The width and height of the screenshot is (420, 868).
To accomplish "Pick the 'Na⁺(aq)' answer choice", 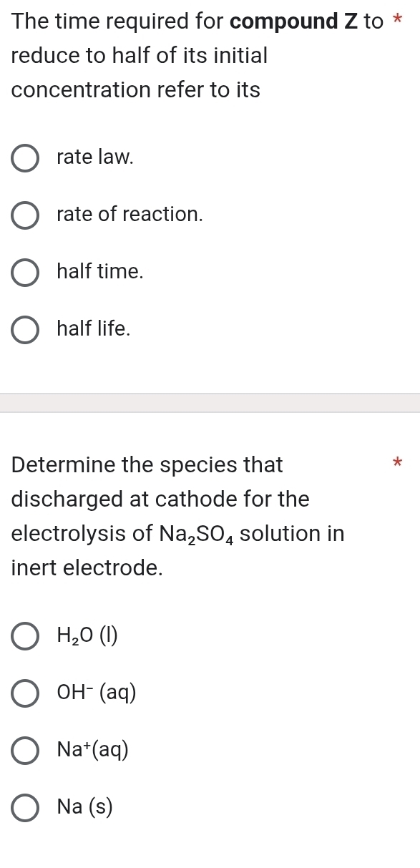I will 24,751.
